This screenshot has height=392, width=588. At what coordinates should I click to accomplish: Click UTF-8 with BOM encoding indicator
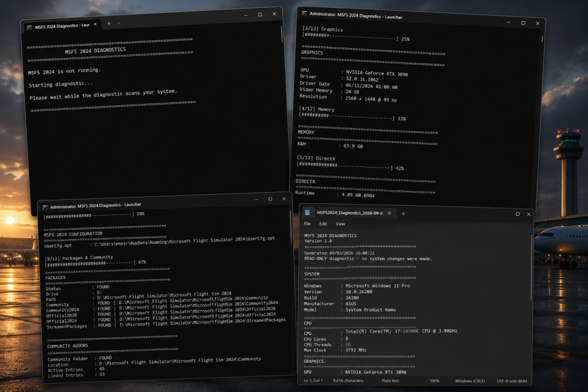coord(512,381)
